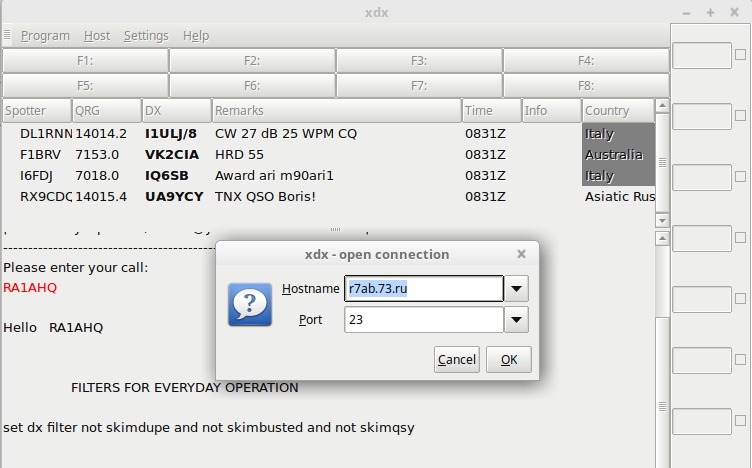752x468 pixels.
Task: Click the terminal output vertical scrollbar
Action: pyautogui.click(x=662, y=330)
